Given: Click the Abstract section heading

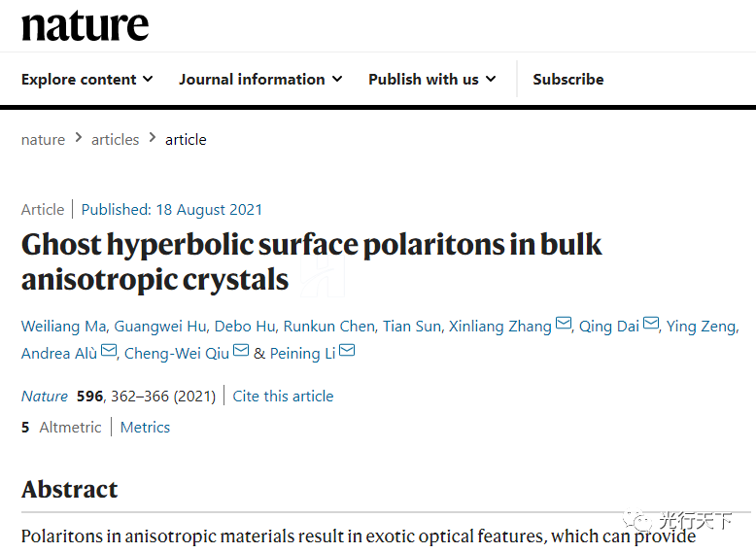Looking at the screenshot, I should 70,489.
